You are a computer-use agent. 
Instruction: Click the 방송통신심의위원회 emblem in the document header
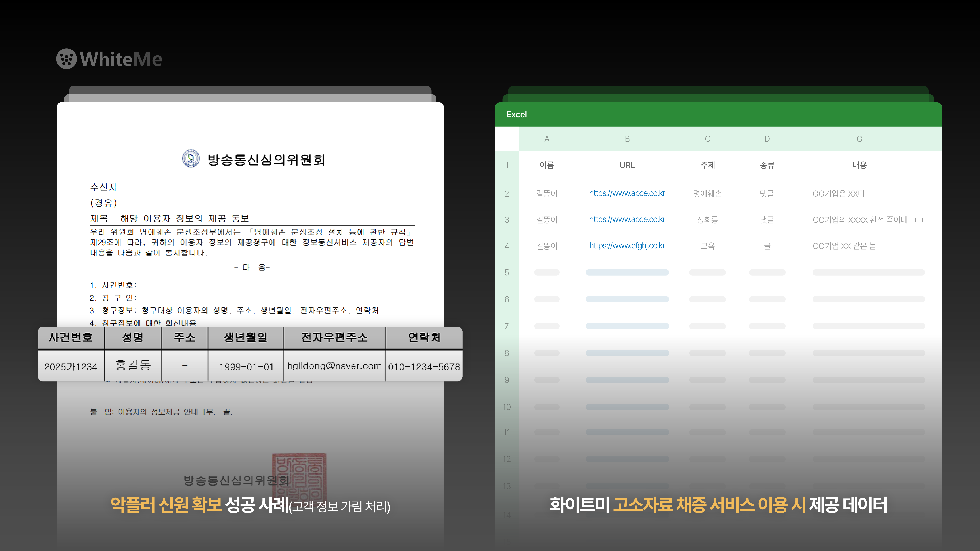coord(191,159)
